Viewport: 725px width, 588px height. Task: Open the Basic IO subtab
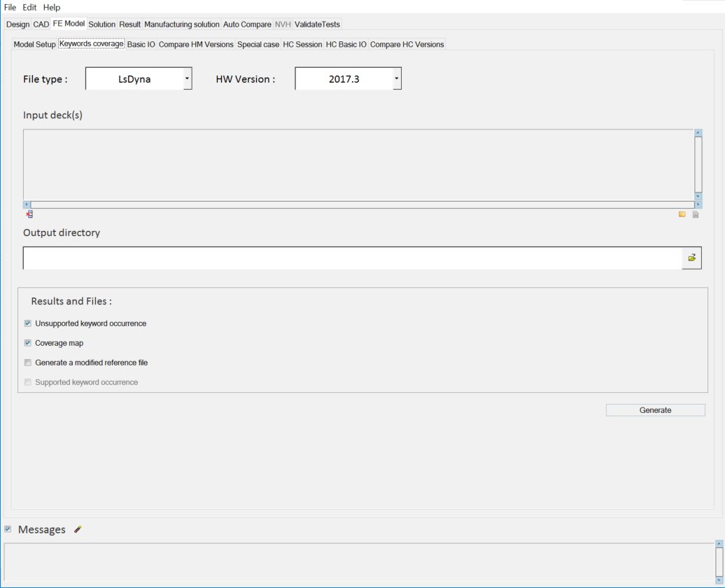(141, 44)
